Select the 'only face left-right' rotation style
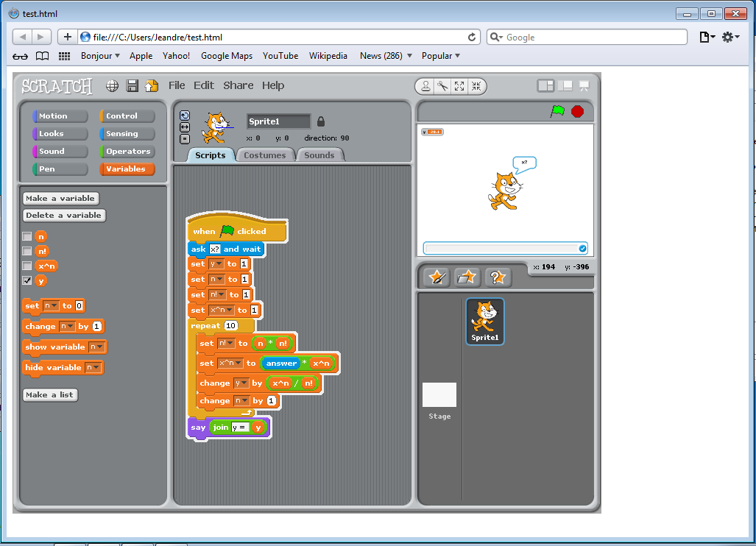The width and height of the screenshot is (756, 546). [x=185, y=127]
